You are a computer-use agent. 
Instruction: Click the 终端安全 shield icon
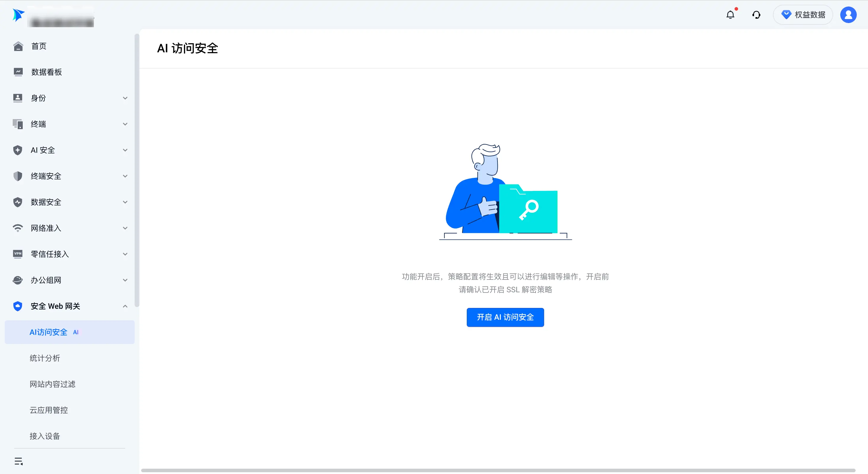tap(17, 176)
